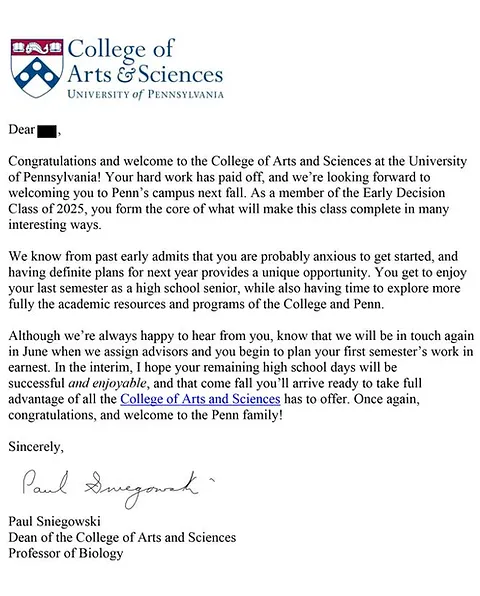
Task: Click the handwritten Paul Sniegowski signature
Action: coord(114,488)
